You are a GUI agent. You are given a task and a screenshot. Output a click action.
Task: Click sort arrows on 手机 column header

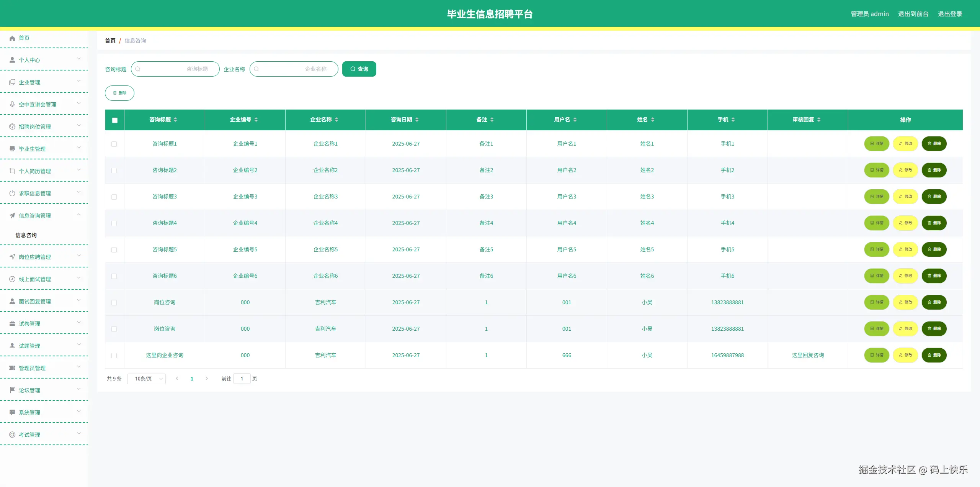coord(733,120)
